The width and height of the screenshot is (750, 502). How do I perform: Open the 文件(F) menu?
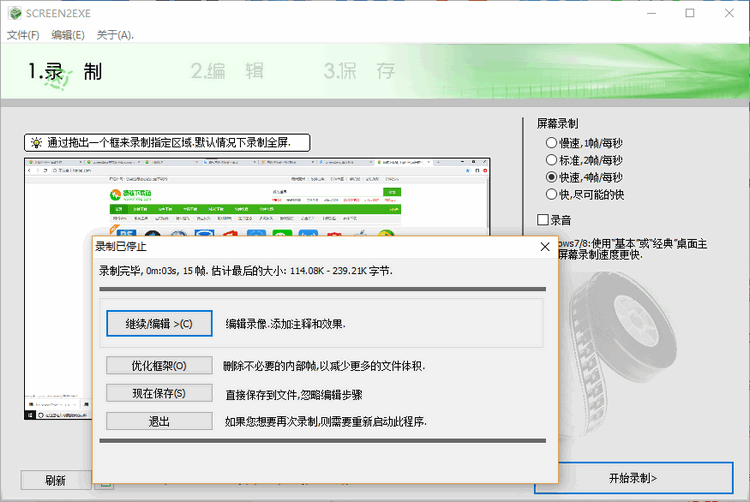coord(23,35)
